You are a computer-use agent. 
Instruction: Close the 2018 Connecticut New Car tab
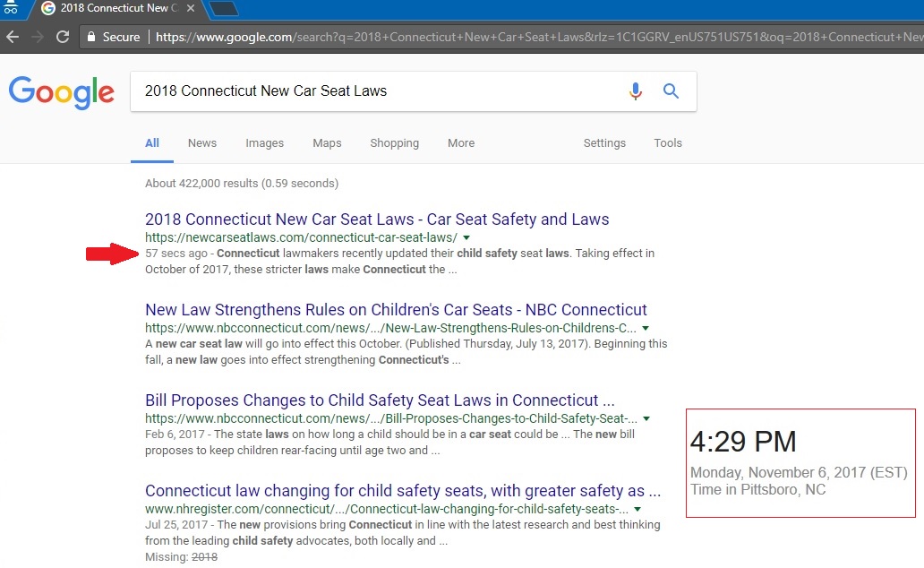tap(191, 8)
